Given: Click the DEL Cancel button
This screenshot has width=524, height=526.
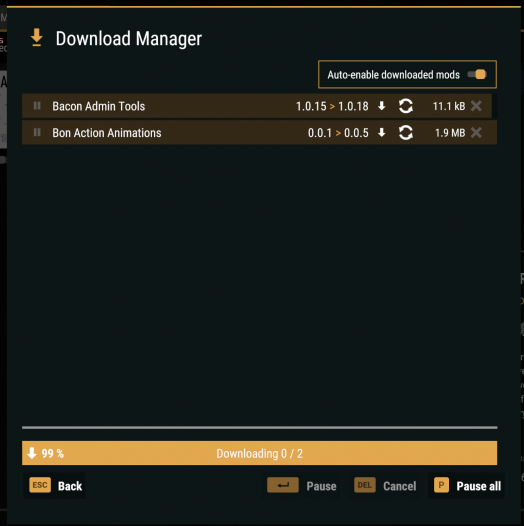Looking at the screenshot, I should click(x=385, y=485).
